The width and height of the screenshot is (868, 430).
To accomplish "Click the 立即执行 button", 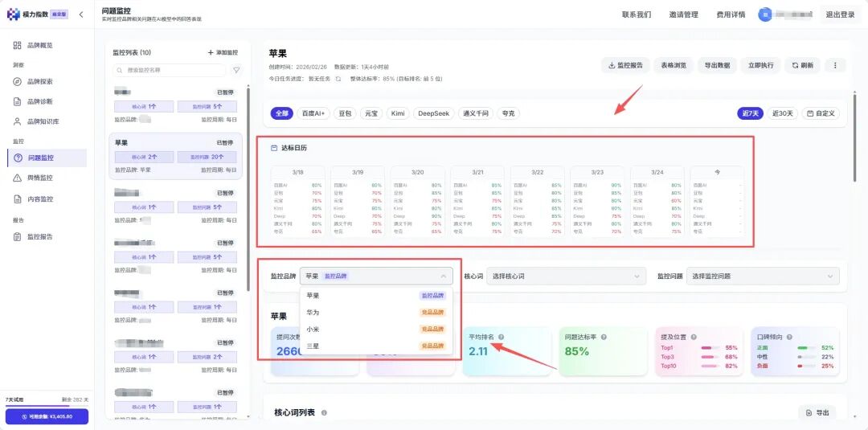I will pyautogui.click(x=760, y=65).
